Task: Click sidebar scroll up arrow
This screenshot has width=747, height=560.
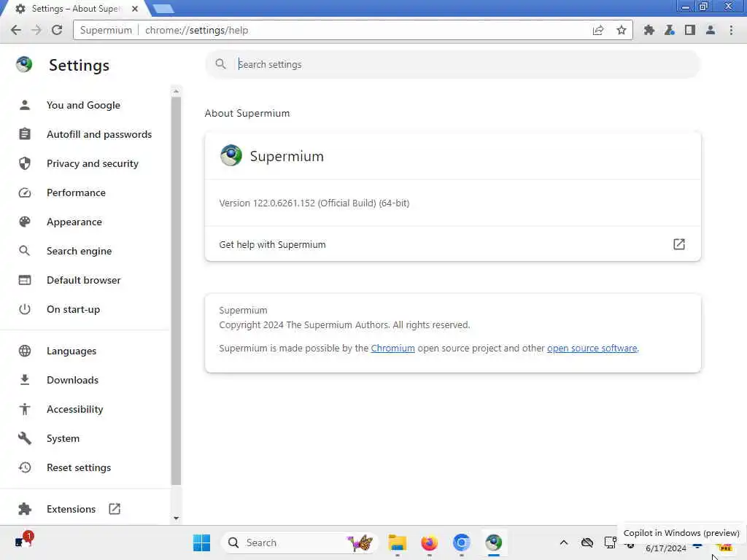Action: point(177,91)
